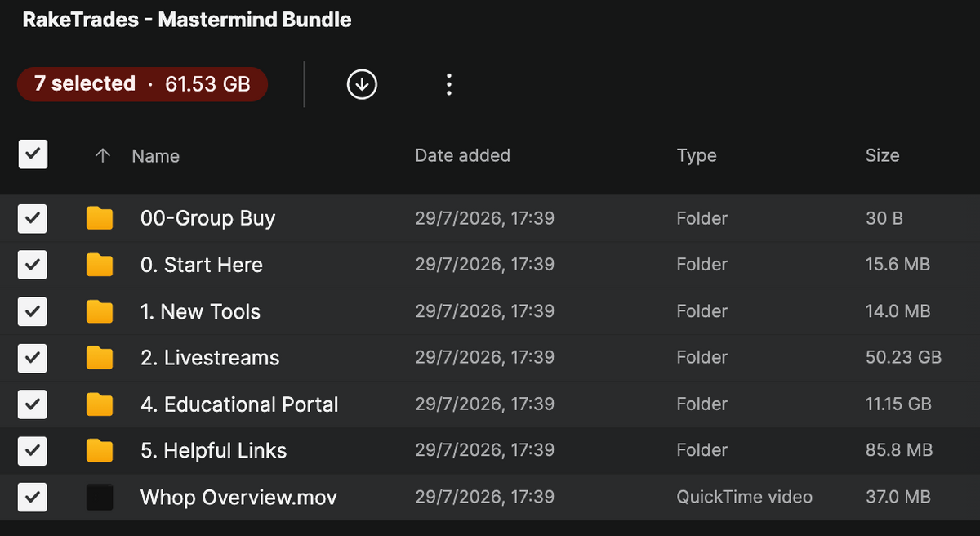The width and height of the screenshot is (980, 536).
Task: Uncheck the 00-Group Buy checkbox
Action: pos(33,218)
